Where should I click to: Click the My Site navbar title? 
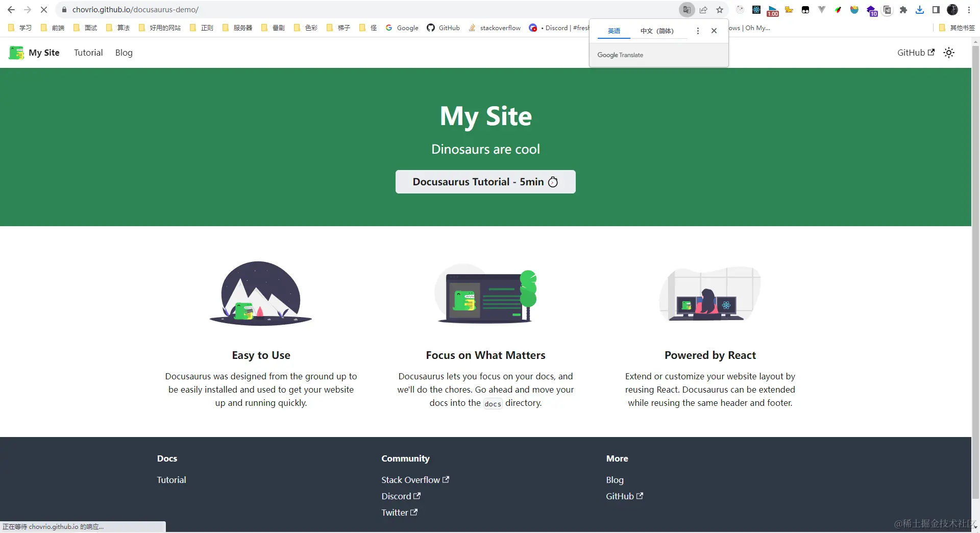[44, 53]
